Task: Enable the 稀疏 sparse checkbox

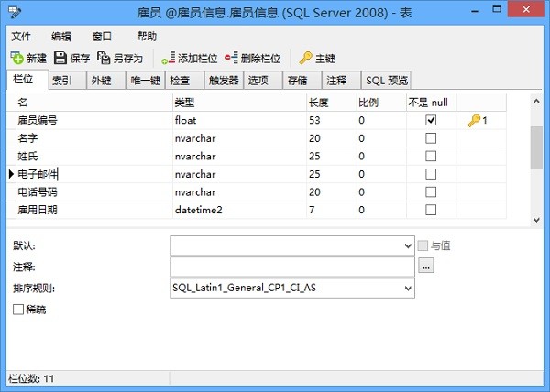Action: 18,310
